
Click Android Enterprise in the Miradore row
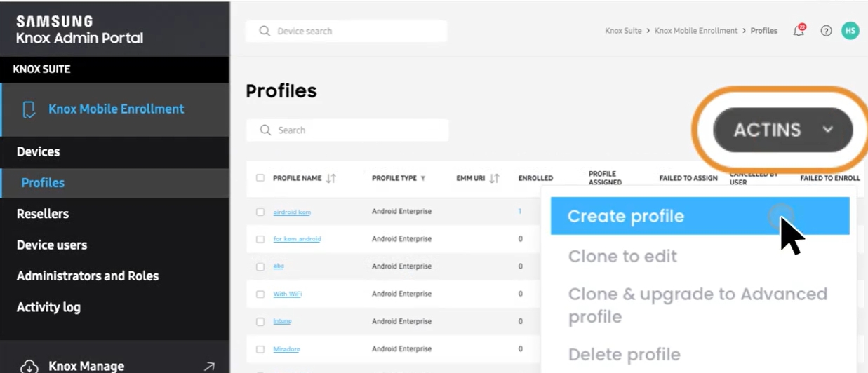[401, 348]
